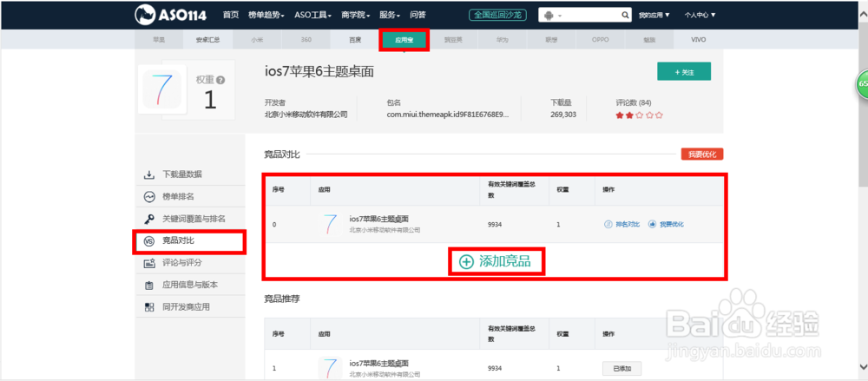Click the 权重 help question mark icon

(220, 81)
